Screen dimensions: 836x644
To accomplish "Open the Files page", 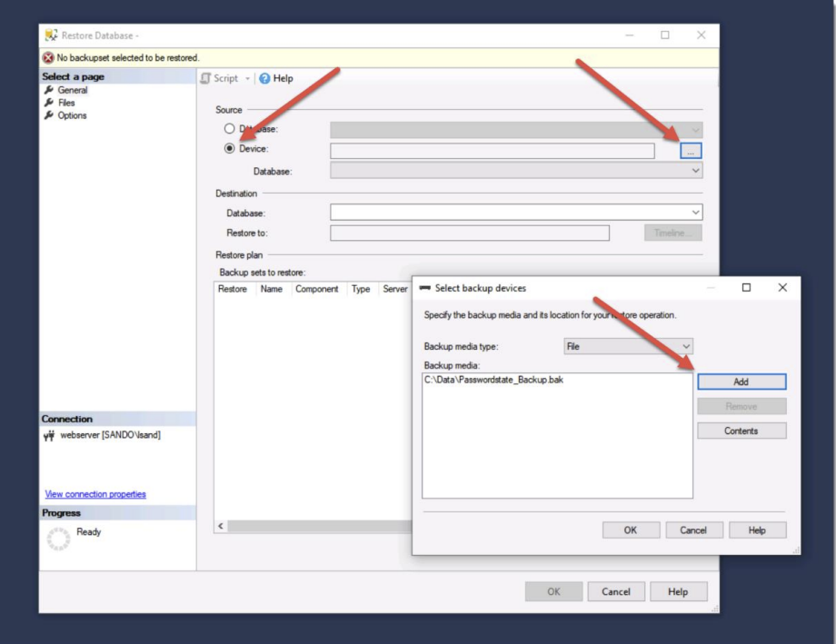I will (66, 103).
